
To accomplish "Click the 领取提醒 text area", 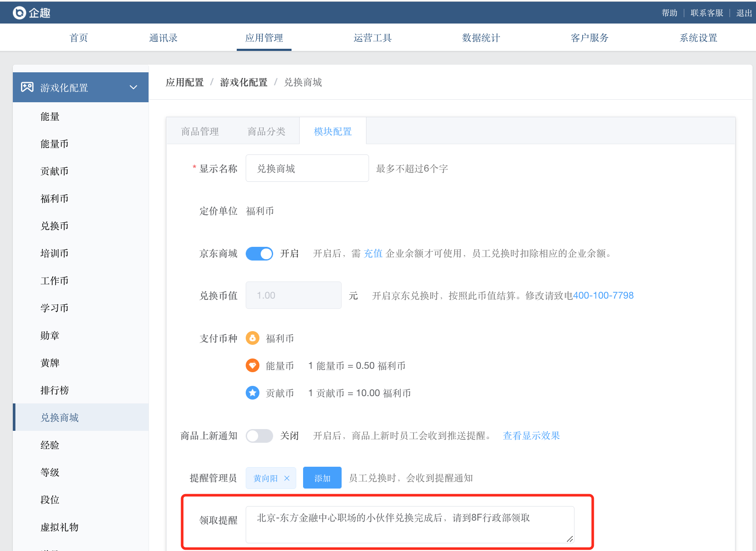I will [x=410, y=525].
